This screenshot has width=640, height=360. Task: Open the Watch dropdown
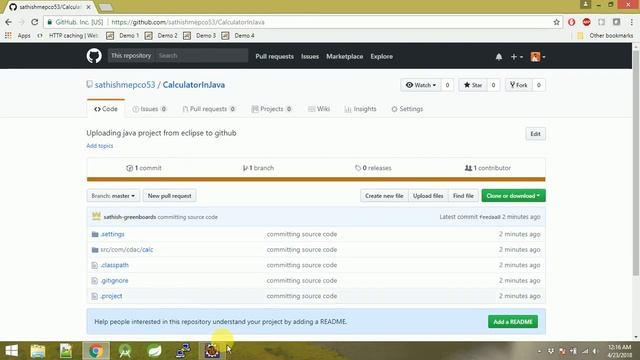(420, 85)
